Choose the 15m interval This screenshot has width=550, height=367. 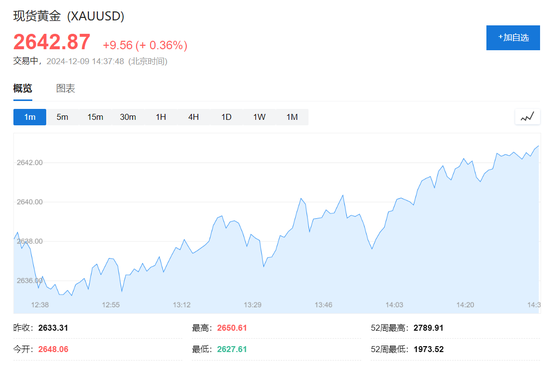[95, 117]
